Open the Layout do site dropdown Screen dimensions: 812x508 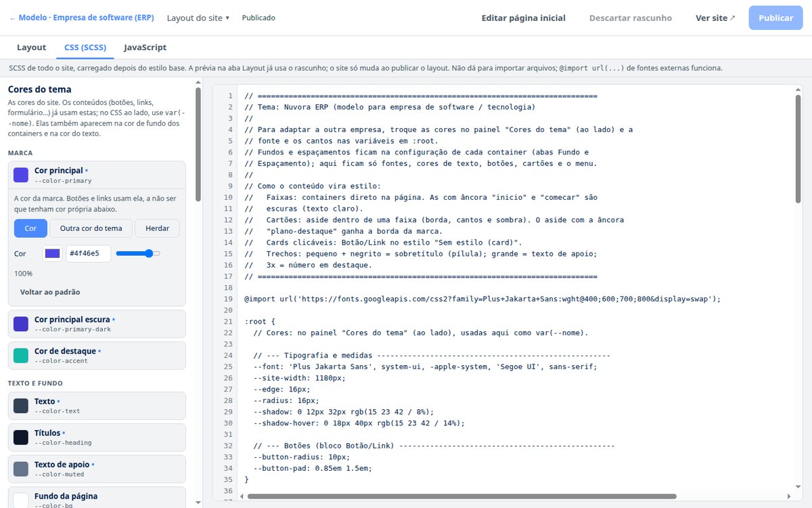198,18
